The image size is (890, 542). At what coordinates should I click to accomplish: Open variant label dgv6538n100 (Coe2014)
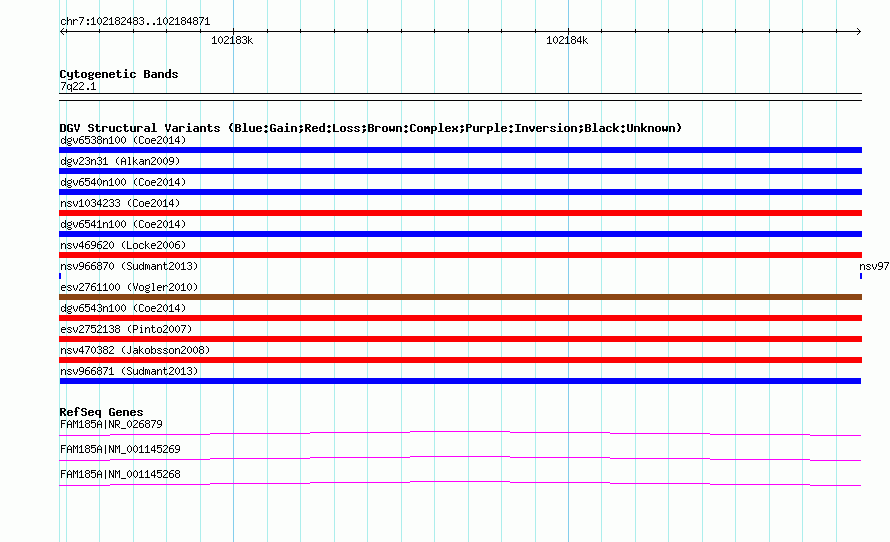click(x=123, y=140)
